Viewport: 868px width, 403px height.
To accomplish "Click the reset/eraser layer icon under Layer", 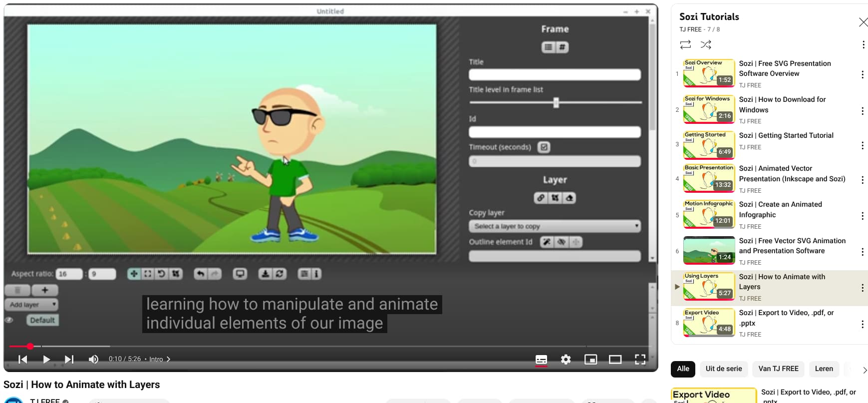I will pyautogui.click(x=569, y=198).
